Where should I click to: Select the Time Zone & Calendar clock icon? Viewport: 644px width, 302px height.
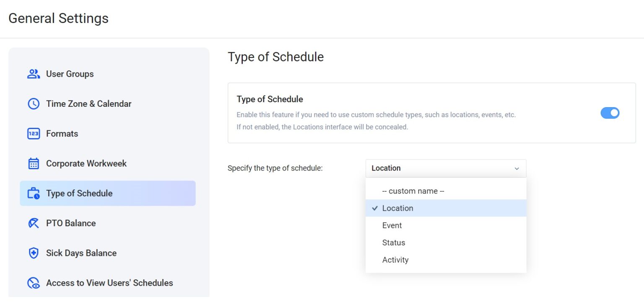(34, 103)
